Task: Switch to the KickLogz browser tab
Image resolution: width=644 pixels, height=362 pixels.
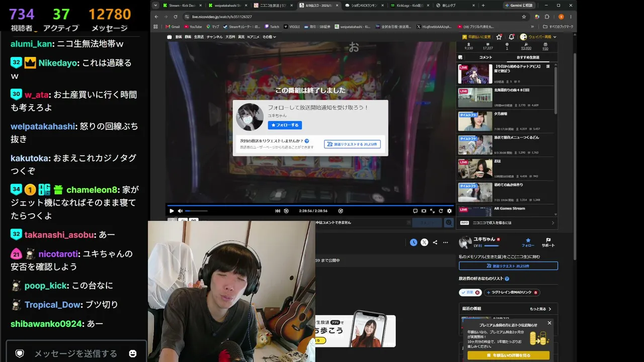Action: pos(410,6)
